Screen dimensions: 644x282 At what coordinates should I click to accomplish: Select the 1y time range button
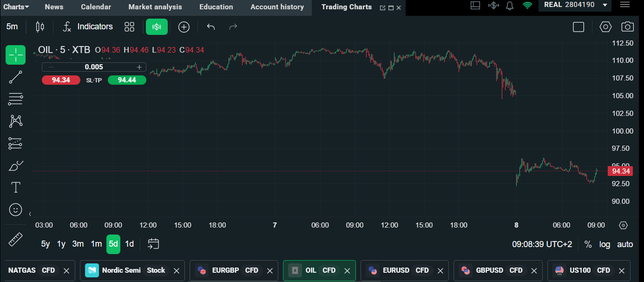tap(61, 244)
